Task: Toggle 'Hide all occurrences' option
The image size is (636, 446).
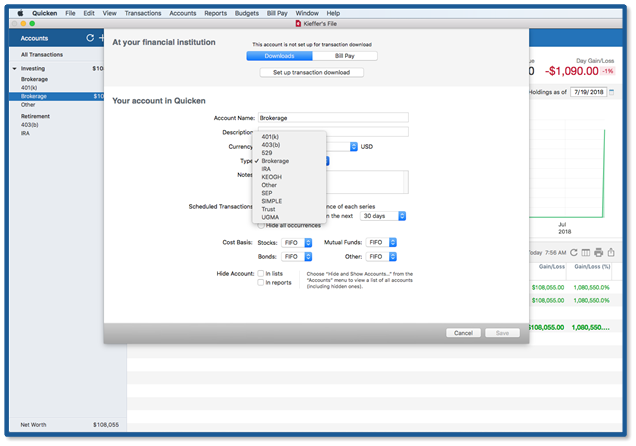Action: pyautogui.click(x=261, y=225)
